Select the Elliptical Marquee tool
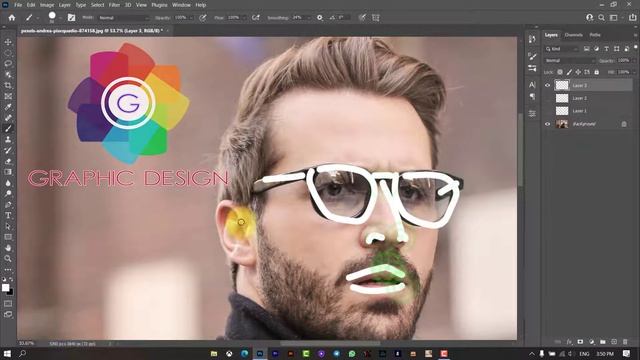The height and width of the screenshot is (360, 640). coord(8,53)
